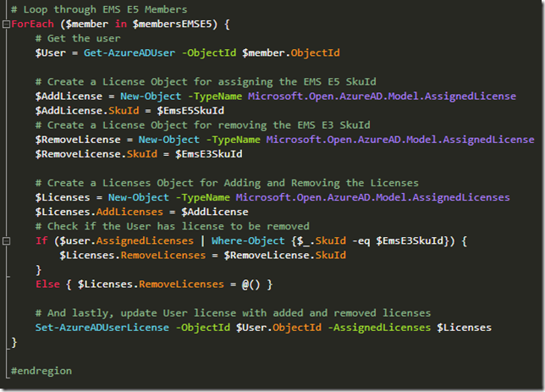Click the -AssignedLicenses parameter
Viewport: 545px width, 392px height.
pyautogui.click(x=359, y=327)
